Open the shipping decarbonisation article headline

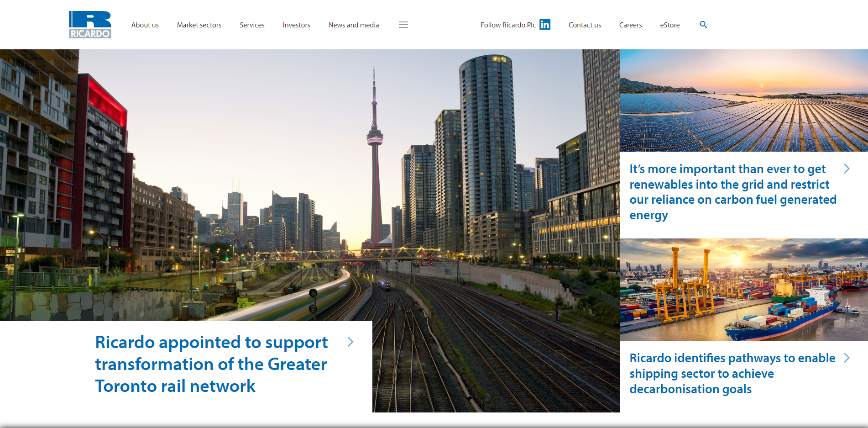coord(732,373)
